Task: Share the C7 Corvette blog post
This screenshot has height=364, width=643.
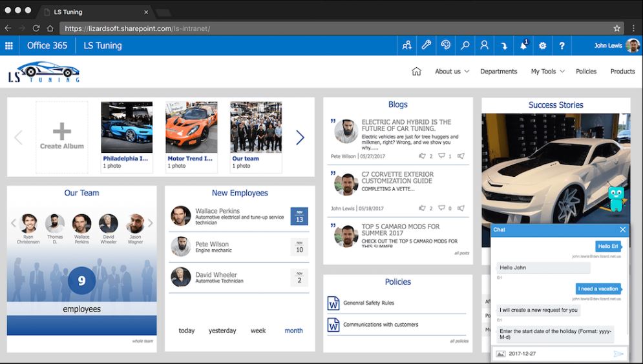Action: click(461, 208)
